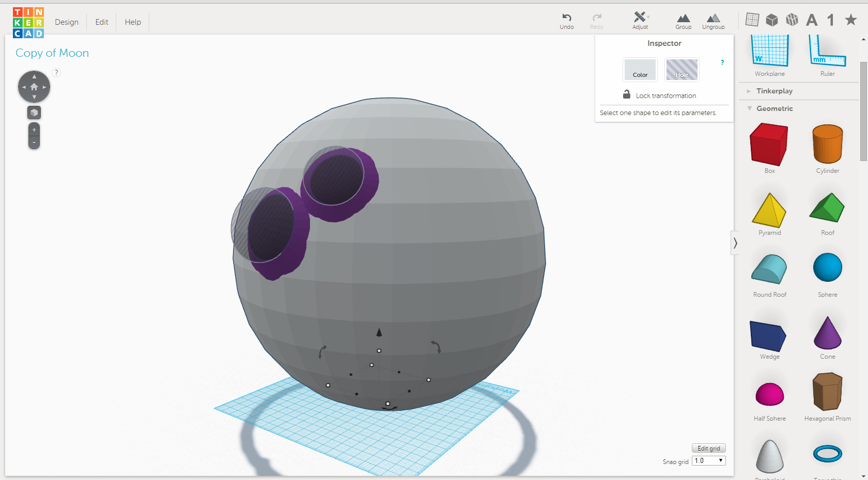Screen dimensions: 868x480
Task: Open the navigation help question mark
Action: pyautogui.click(x=56, y=73)
